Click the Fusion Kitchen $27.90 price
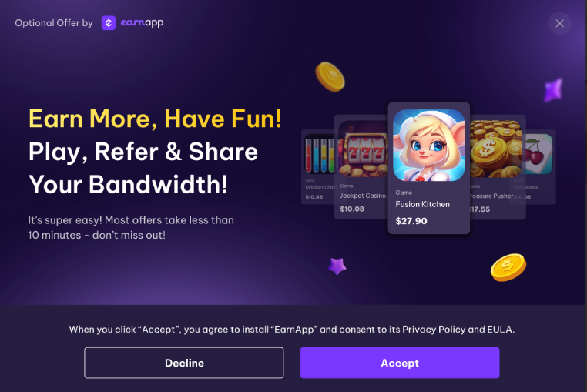The height and width of the screenshot is (392, 587). click(411, 221)
